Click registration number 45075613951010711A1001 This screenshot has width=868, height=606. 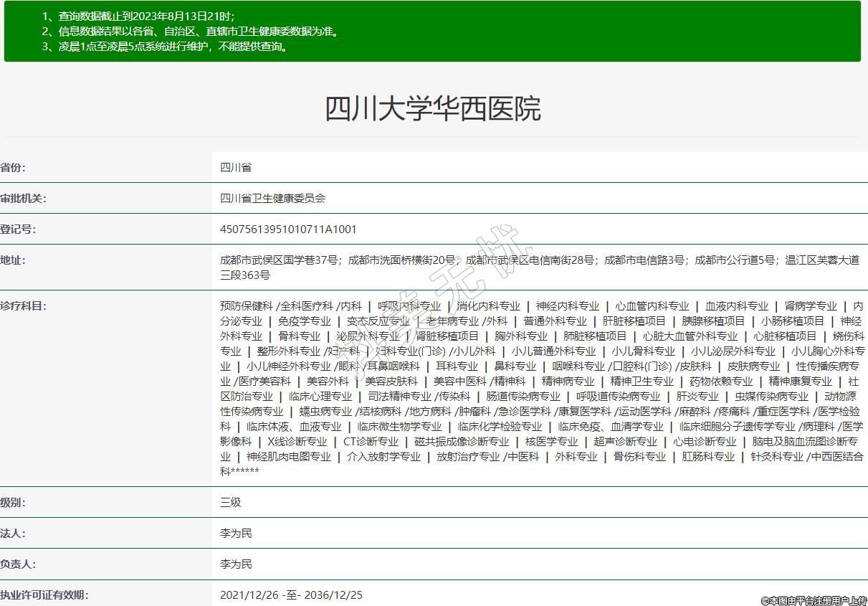(x=288, y=229)
